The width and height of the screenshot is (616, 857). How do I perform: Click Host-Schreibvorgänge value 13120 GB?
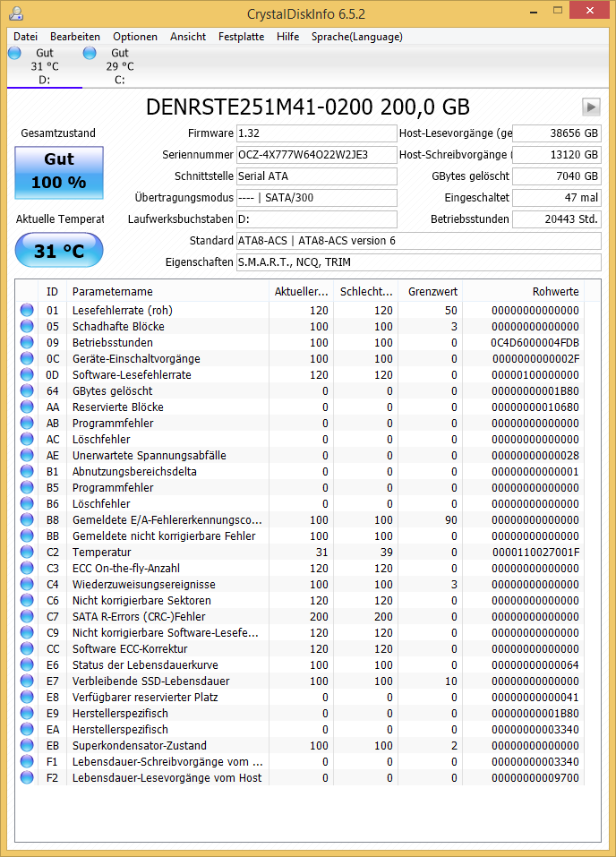556,155
